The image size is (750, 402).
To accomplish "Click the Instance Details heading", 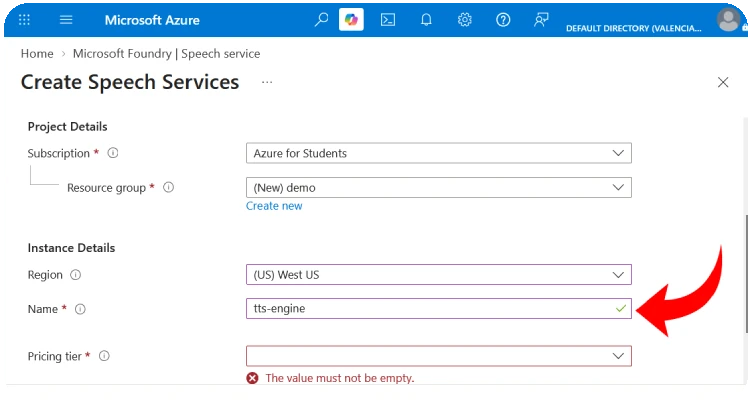I will [71, 248].
